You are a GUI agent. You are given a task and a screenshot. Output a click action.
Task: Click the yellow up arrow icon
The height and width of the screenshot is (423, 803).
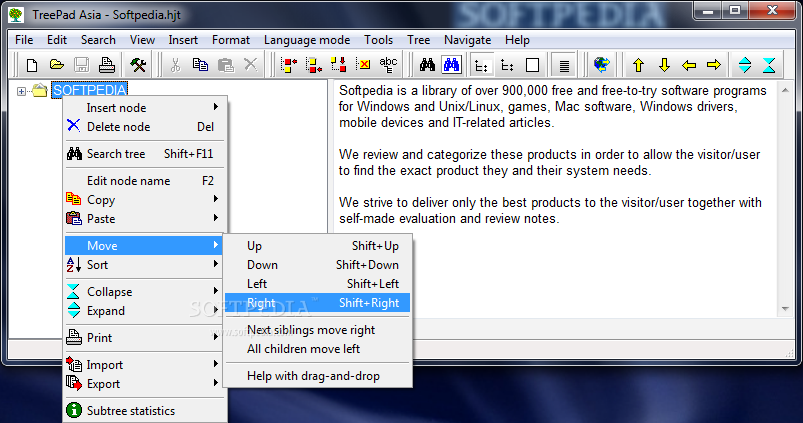coord(638,65)
